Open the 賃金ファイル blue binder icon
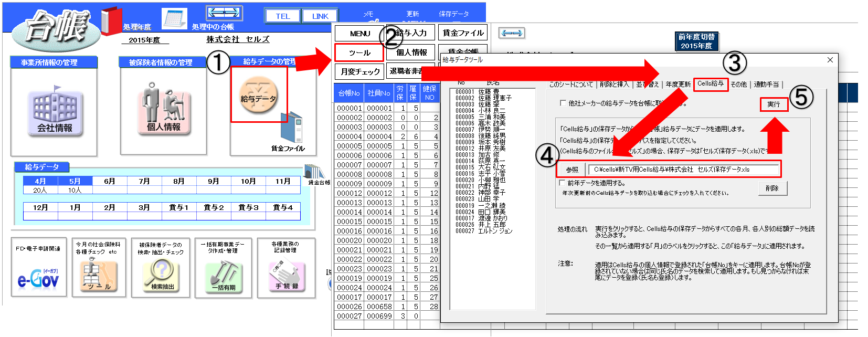Screen dimensions: 868x337 pos(291,128)
